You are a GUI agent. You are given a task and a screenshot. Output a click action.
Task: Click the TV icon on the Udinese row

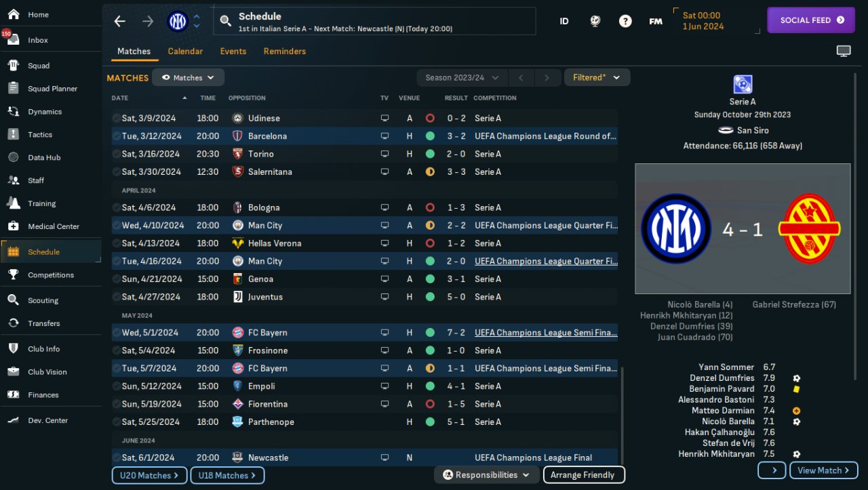[x=384, y=118]
